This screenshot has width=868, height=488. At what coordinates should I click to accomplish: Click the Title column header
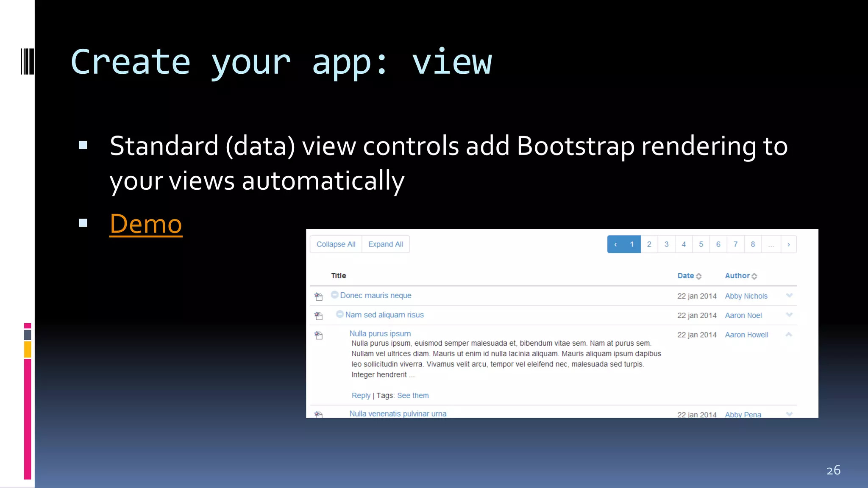point(339,276)
